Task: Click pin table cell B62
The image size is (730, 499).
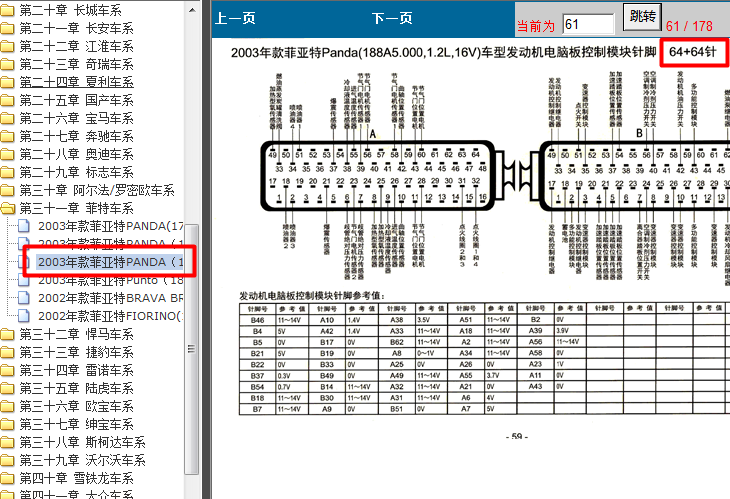Action: click(x=397, y=342)
